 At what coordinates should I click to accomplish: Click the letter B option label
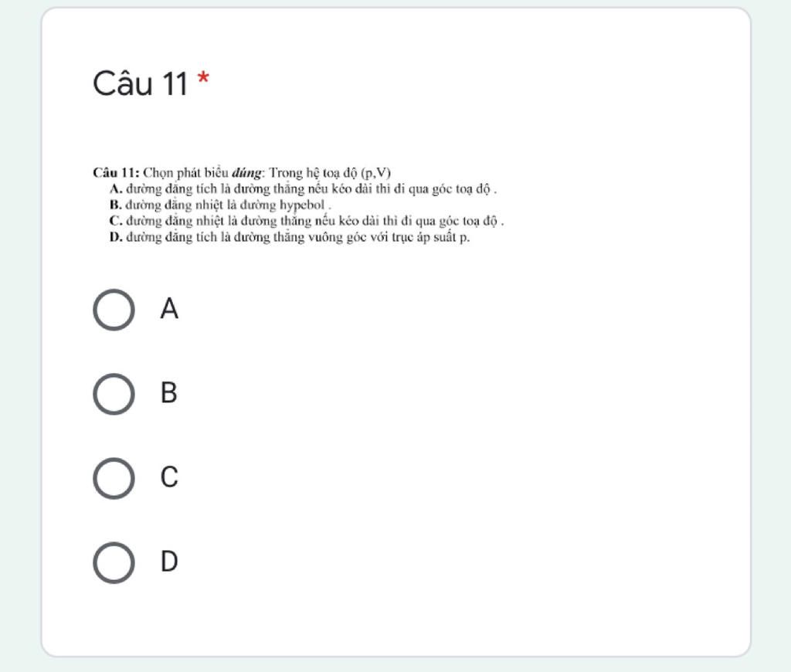[169, 392]
